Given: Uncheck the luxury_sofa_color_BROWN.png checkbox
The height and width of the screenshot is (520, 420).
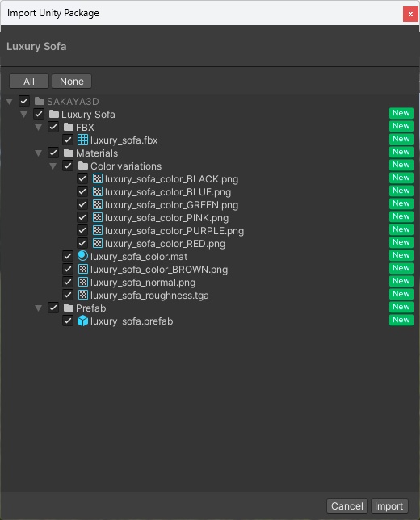Looking at the screenshot, I should pyautogui.click(x=68, y=269).
